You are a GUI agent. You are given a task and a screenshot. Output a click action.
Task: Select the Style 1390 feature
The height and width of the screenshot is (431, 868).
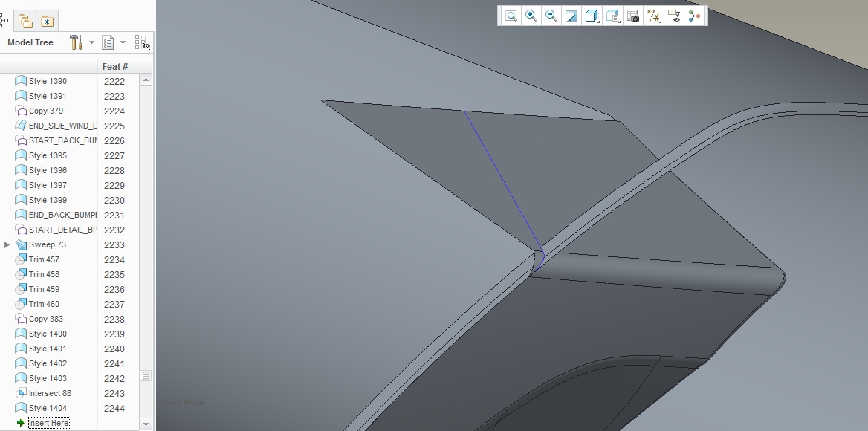[x=48, y=81]
